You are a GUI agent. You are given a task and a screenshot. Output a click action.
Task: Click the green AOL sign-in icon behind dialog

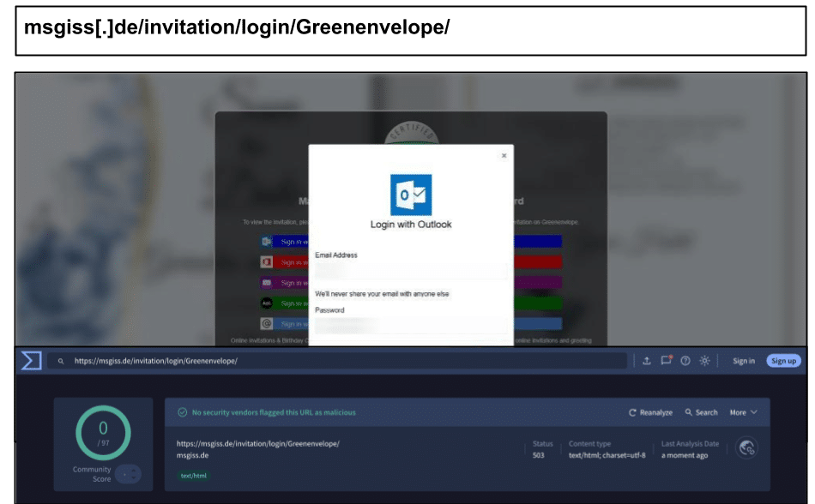coord(267,303)
